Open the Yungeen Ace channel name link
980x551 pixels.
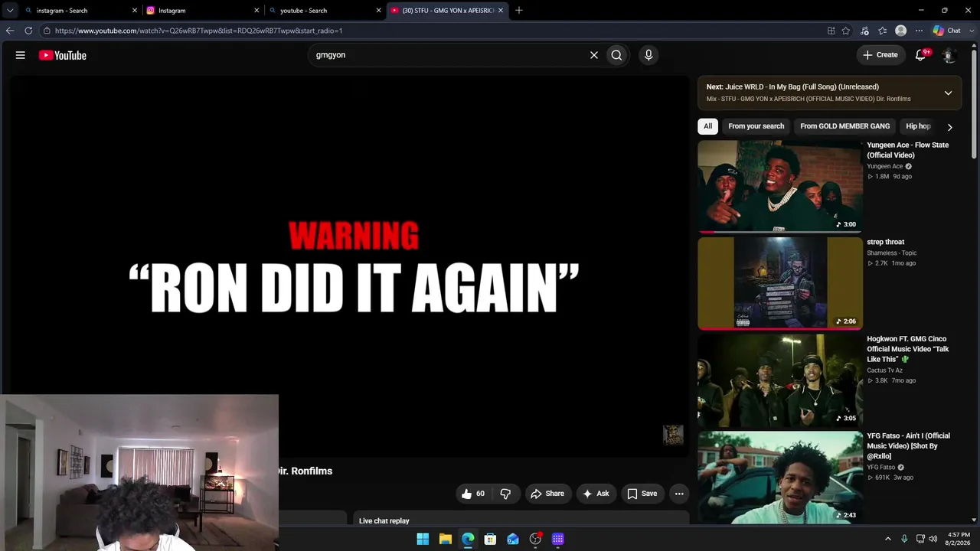point(885,166)
